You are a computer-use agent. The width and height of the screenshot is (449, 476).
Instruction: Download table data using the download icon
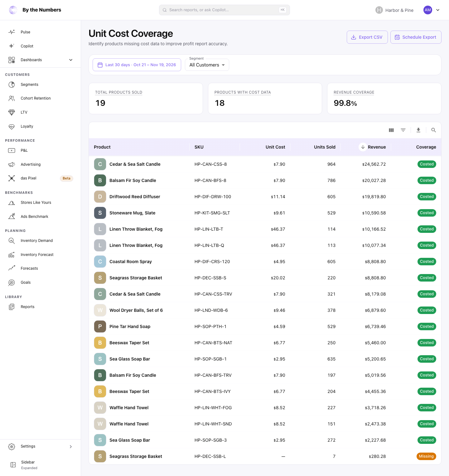pyautogui.click(x=418, y=130)
